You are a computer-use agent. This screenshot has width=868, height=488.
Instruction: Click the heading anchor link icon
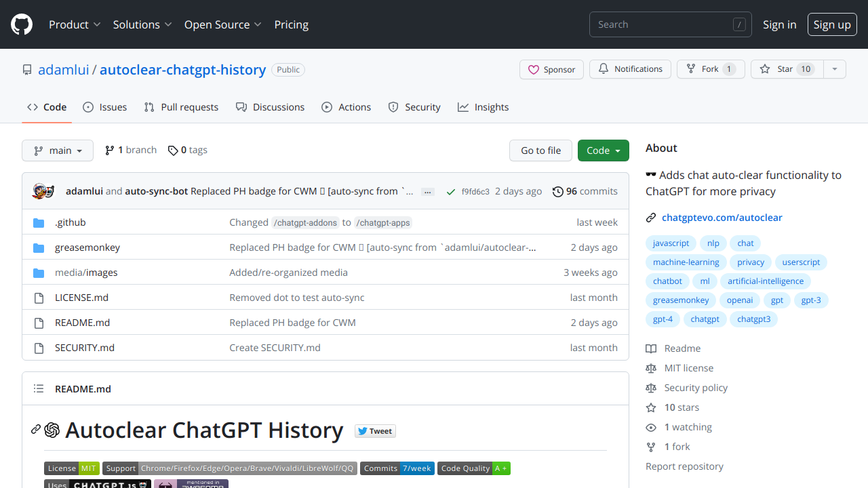tap(36, 430)
